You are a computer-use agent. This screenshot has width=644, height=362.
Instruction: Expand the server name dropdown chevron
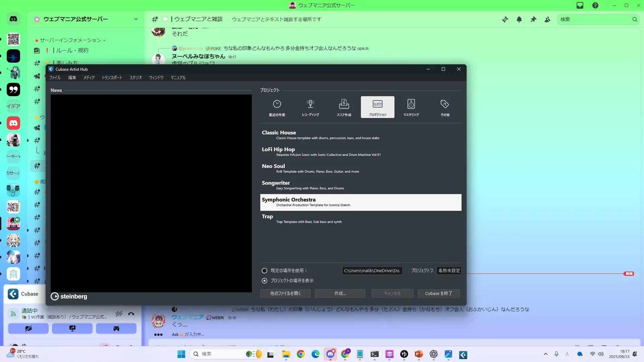pos(136,19)
